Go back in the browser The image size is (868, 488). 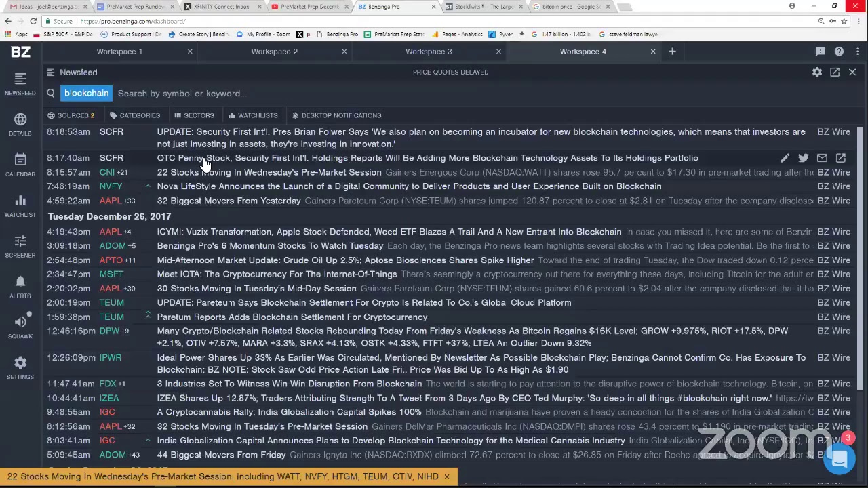(8, 21)
